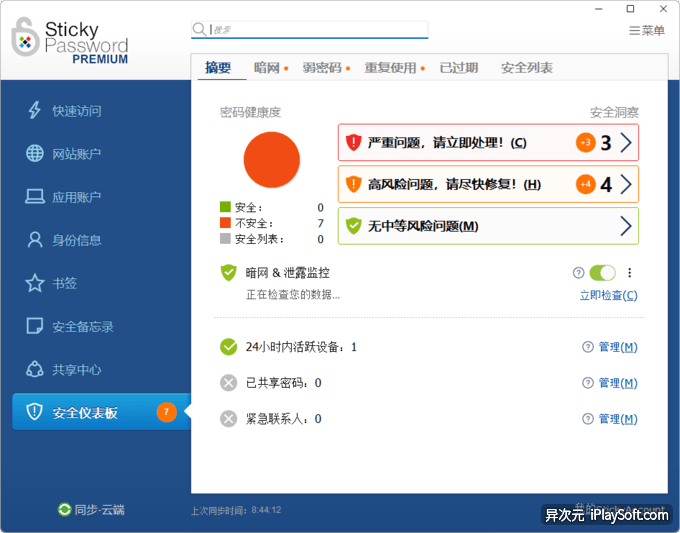Click the orange password health circle
Viewport: 680px width, 533px height.
[271, 160]
